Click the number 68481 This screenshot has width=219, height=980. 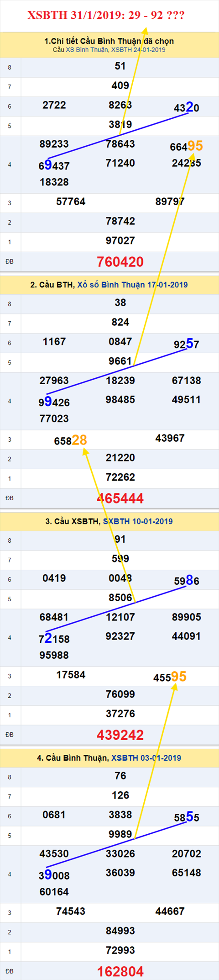(x=54, y=617)
